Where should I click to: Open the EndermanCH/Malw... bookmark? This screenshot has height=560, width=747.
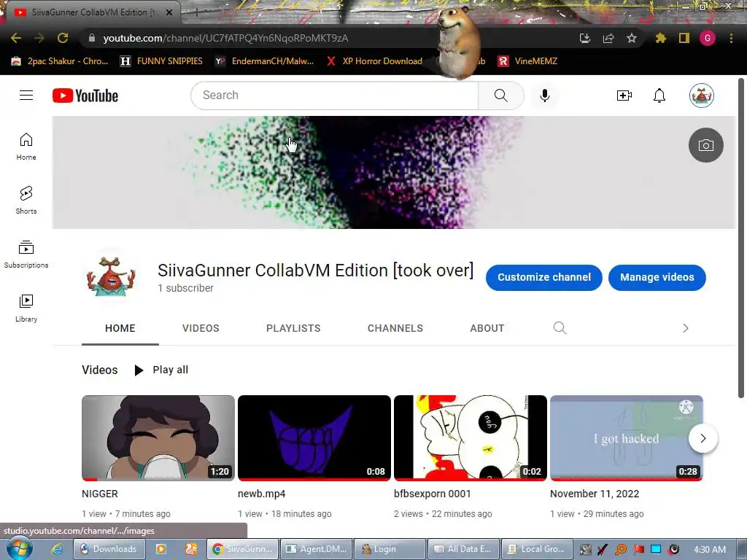coord(264,61)
